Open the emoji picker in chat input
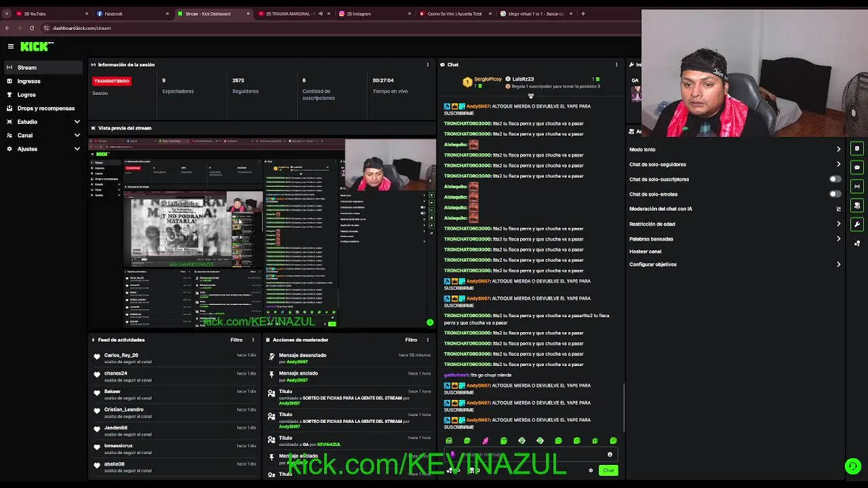 [x=610, y=455]
